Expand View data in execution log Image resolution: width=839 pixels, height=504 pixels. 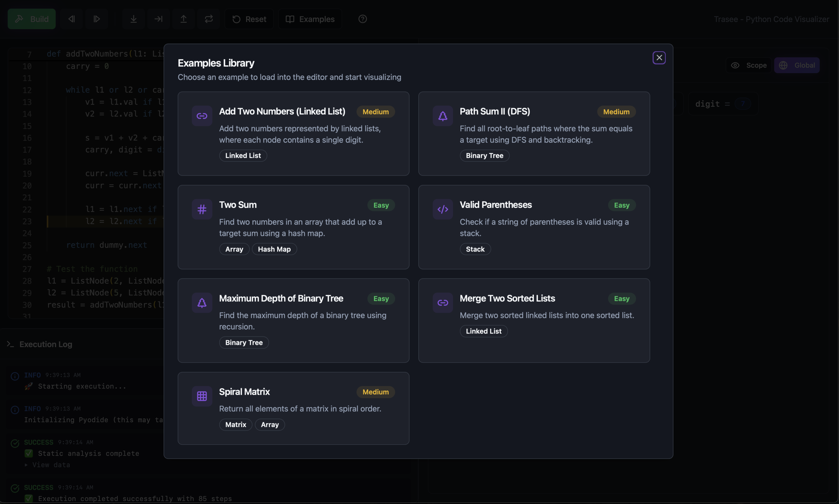(47, 465)
